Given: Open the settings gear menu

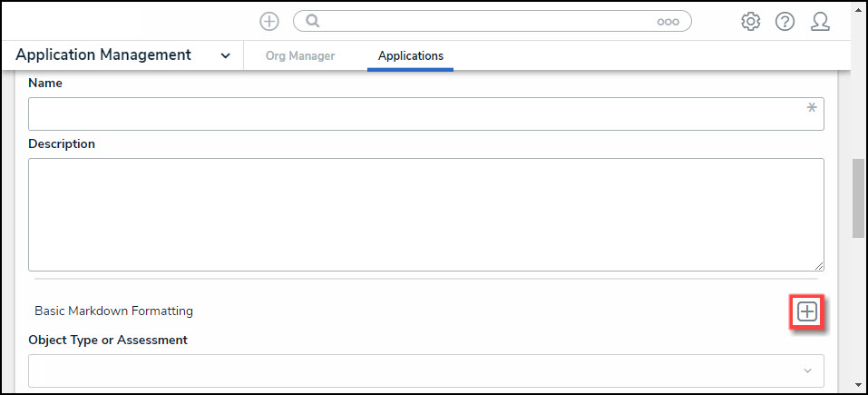Looking at the screenshot, I should [750, 21].
